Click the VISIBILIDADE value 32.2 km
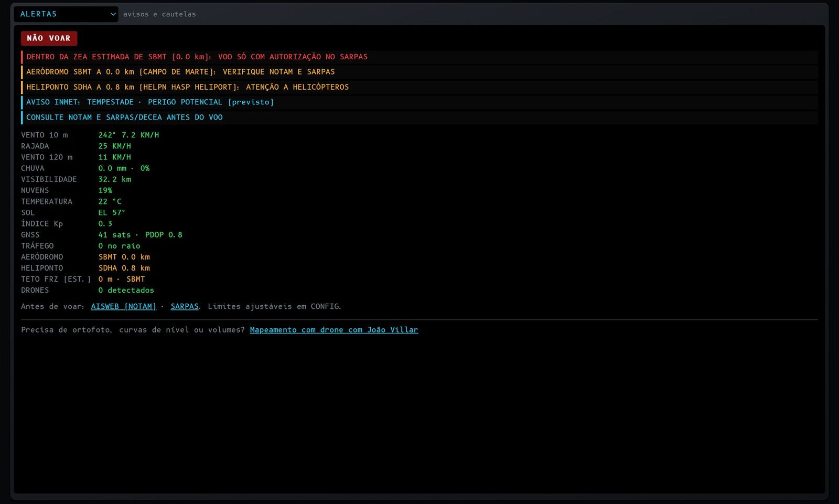 pyautogui.click(x=115, y=179)
